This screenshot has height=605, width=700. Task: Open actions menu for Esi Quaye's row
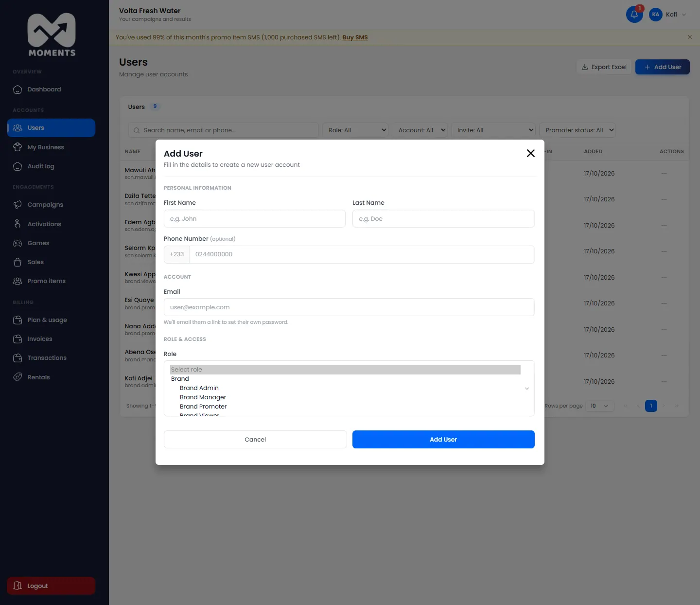tap(664, 303)
